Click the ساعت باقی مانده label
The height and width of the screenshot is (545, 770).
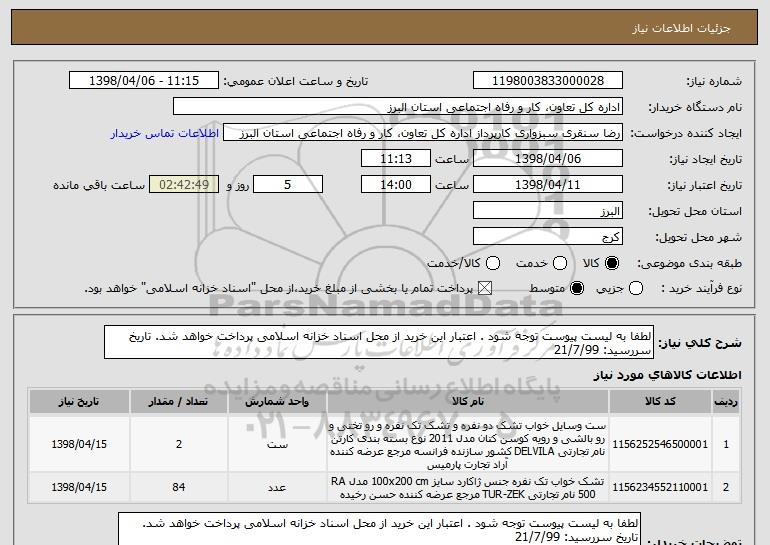[x=99, y=185]
